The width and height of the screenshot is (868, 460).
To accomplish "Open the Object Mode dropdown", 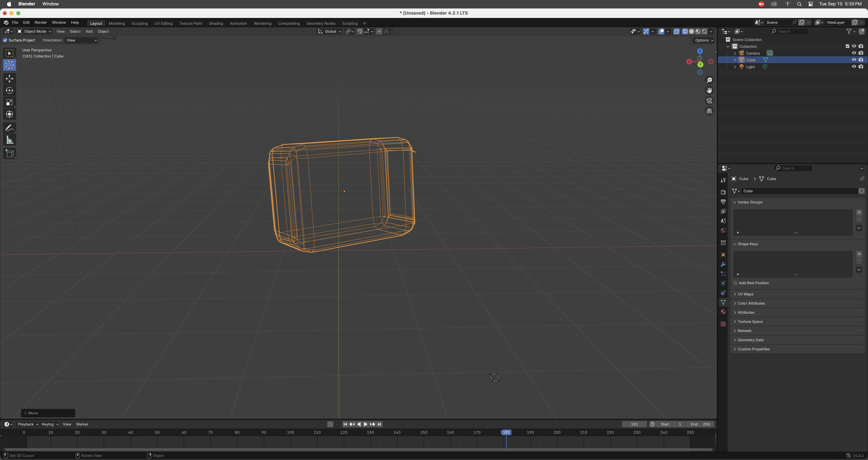I will coord(34,31).
